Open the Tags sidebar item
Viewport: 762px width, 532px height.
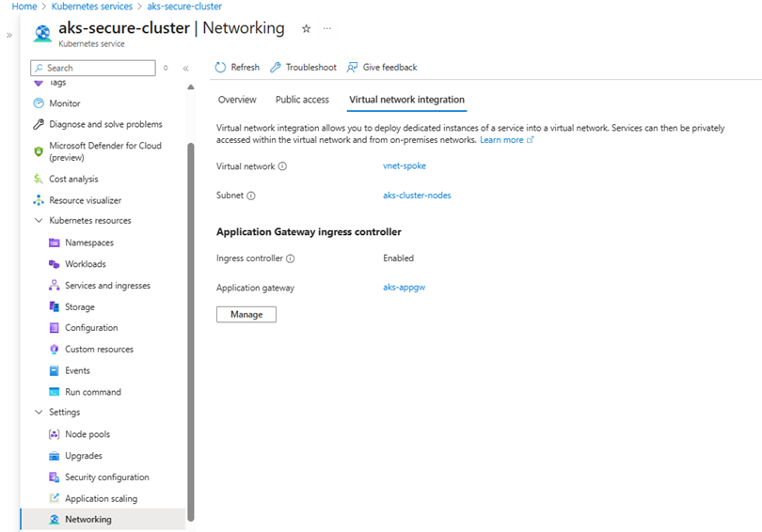pos(57,83)
